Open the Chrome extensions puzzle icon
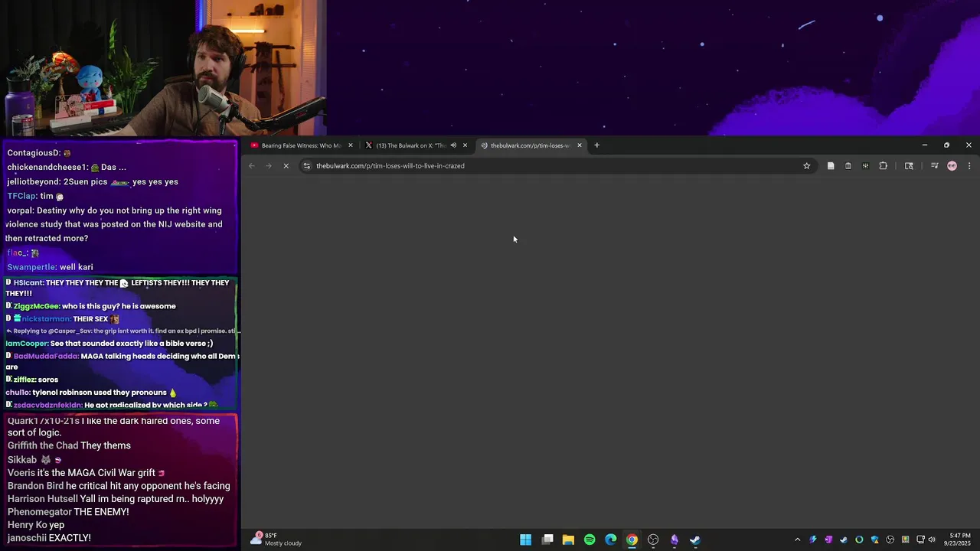 coord(883,166)
